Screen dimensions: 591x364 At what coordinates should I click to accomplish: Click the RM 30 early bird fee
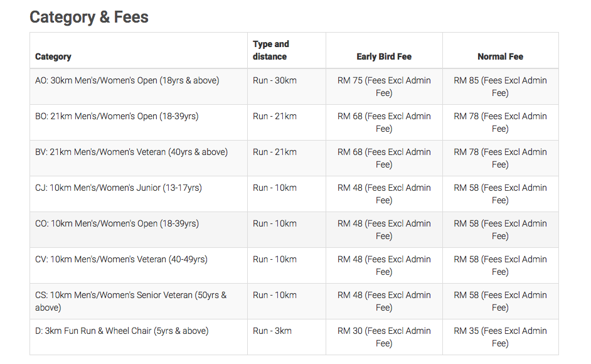[x=384, y=337]
